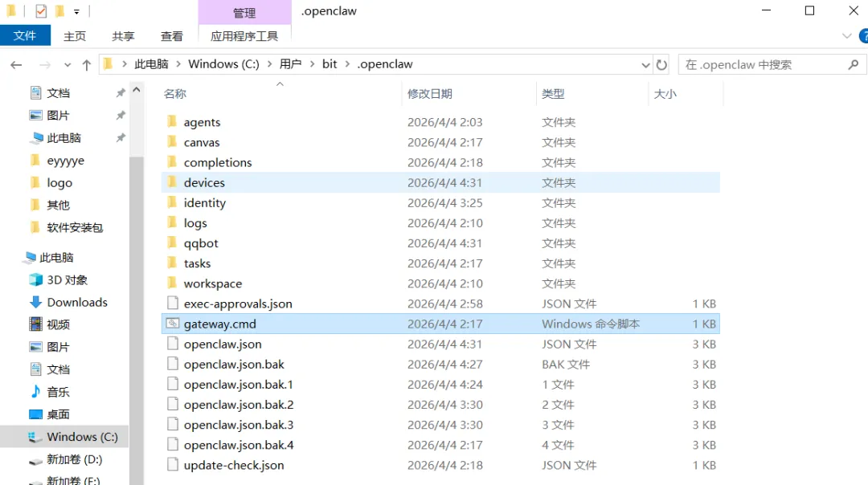Click the logs folder icon
The image size is (868, 485).
tap(172, 223)
